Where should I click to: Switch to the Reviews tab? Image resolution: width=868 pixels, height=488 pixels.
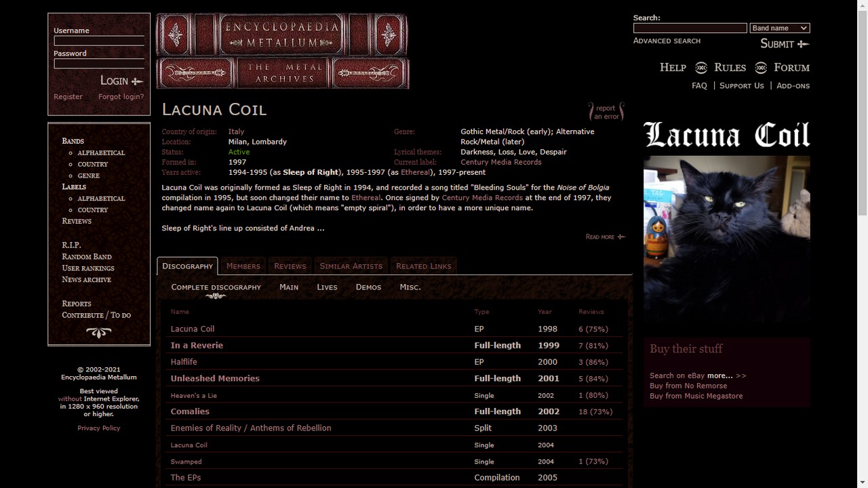[290, 266]
